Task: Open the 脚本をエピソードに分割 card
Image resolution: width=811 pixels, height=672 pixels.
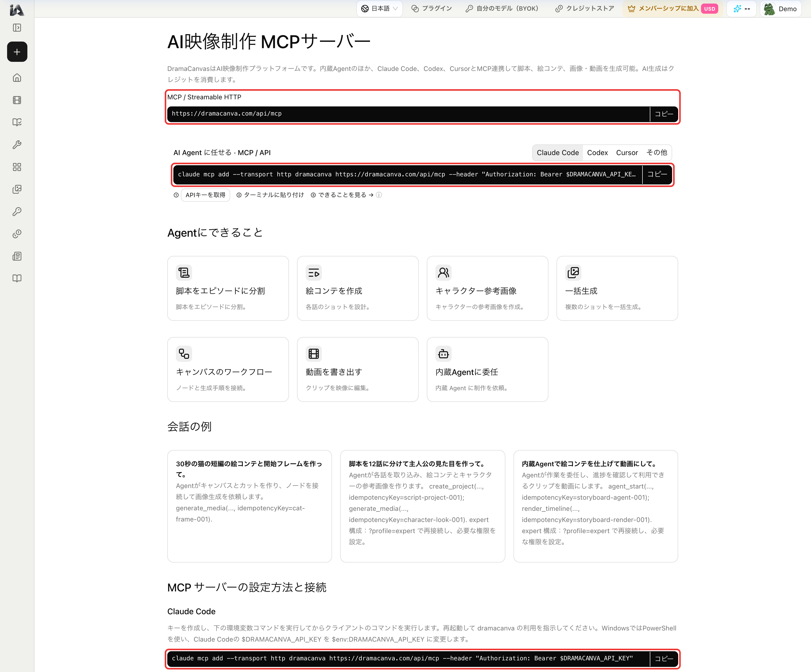Action: coord(228,288)
